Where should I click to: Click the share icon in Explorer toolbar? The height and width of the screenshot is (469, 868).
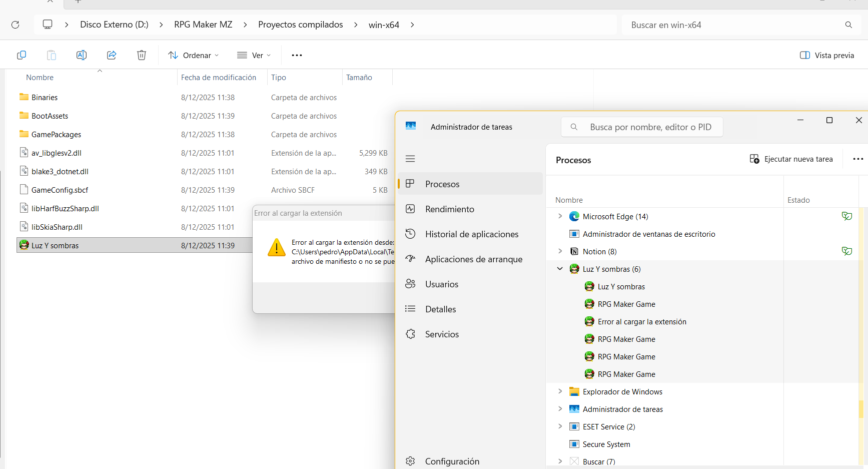[112, 55]
